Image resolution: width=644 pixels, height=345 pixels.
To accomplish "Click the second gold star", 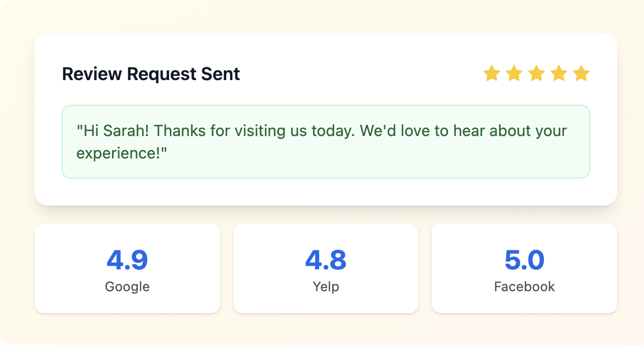I will (x=514, y=73).
